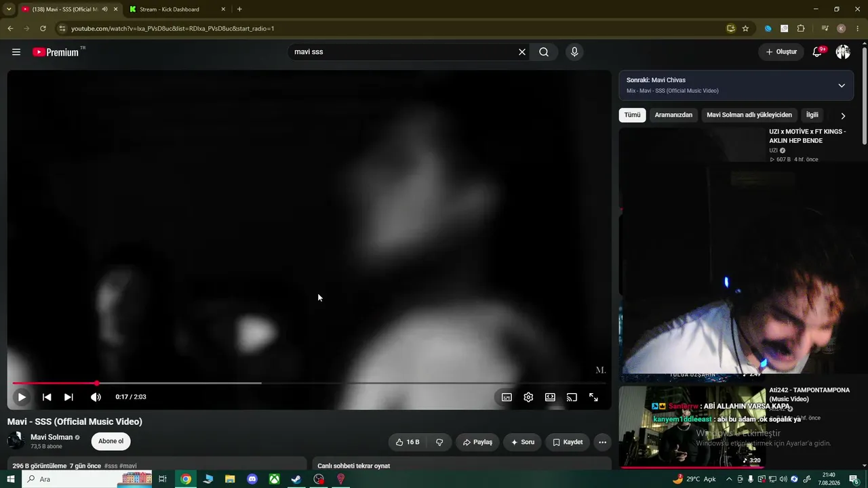Viewport: 868px width, 488px height.
Task: Install app via address bar icon
Action: 730,28
